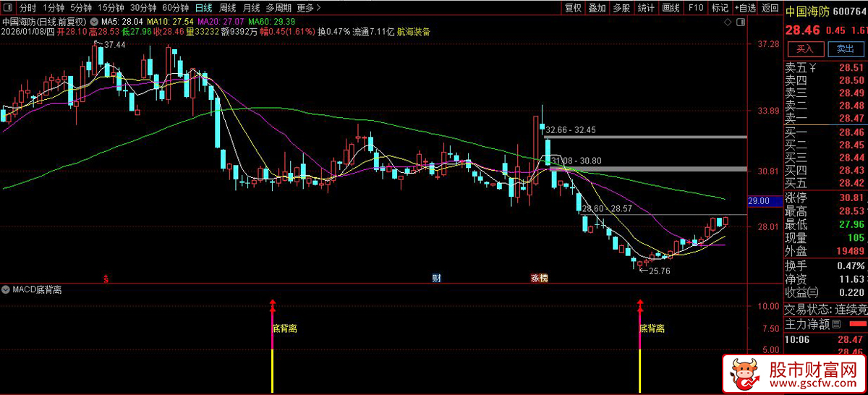
Task: Open the 航海装备 sector link
Action: [414, 32]
